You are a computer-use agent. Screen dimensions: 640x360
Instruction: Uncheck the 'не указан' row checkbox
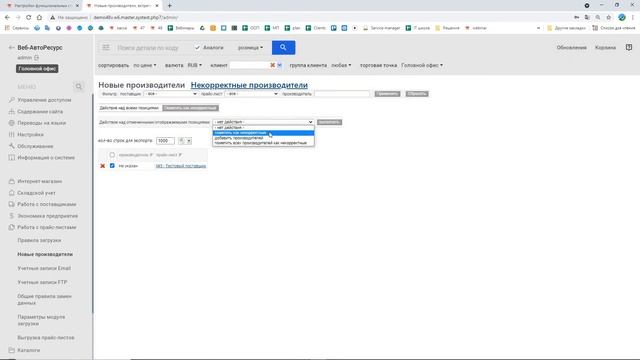tap(112, 166)
